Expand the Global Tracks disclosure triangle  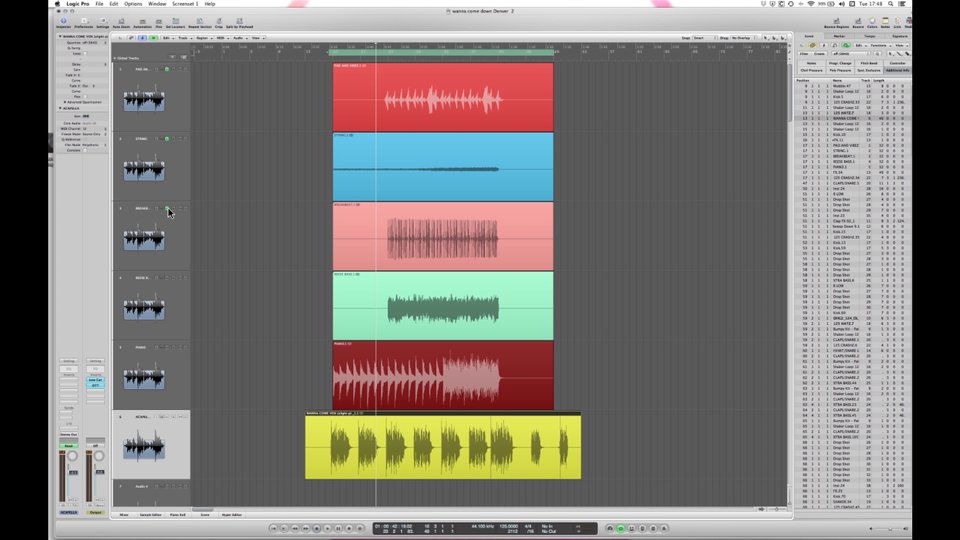[114, 58]
